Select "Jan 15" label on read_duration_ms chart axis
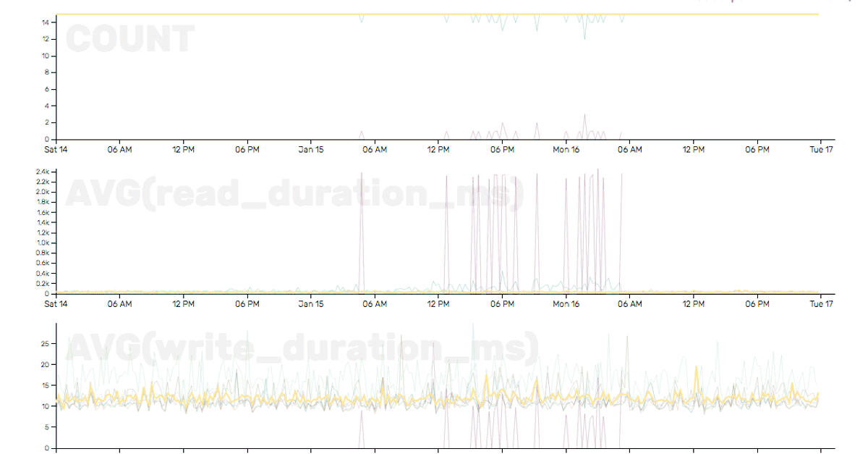Screen dimensions: 868x454 point(310,304)
